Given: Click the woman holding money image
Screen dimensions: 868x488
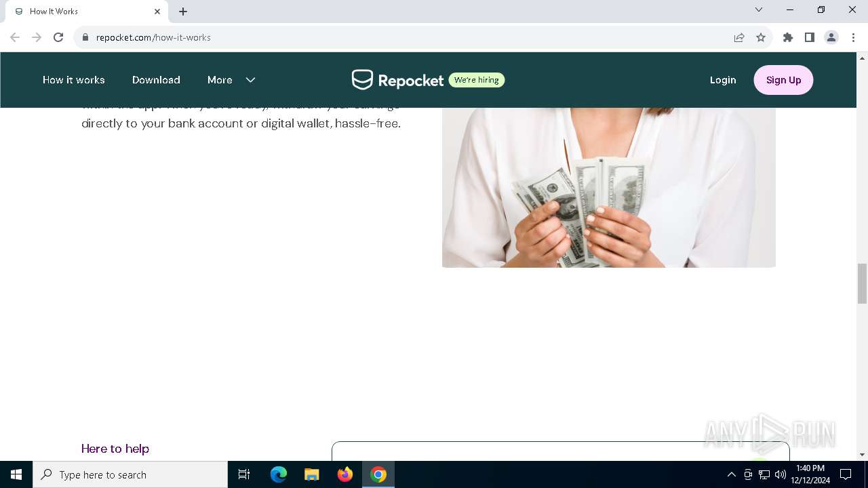Looking at the screenshot, I should [x=609, y=187].
